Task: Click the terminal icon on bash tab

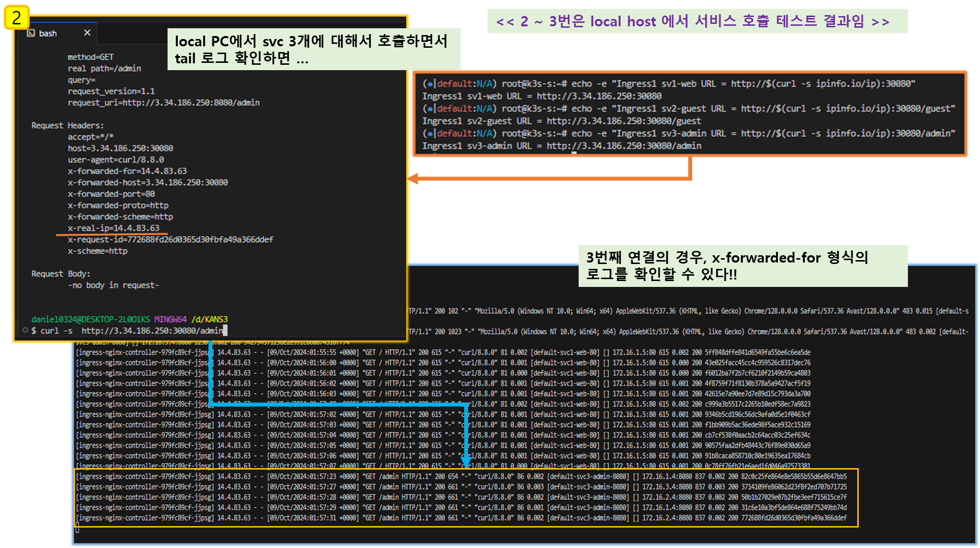Action: pos(31,33)
